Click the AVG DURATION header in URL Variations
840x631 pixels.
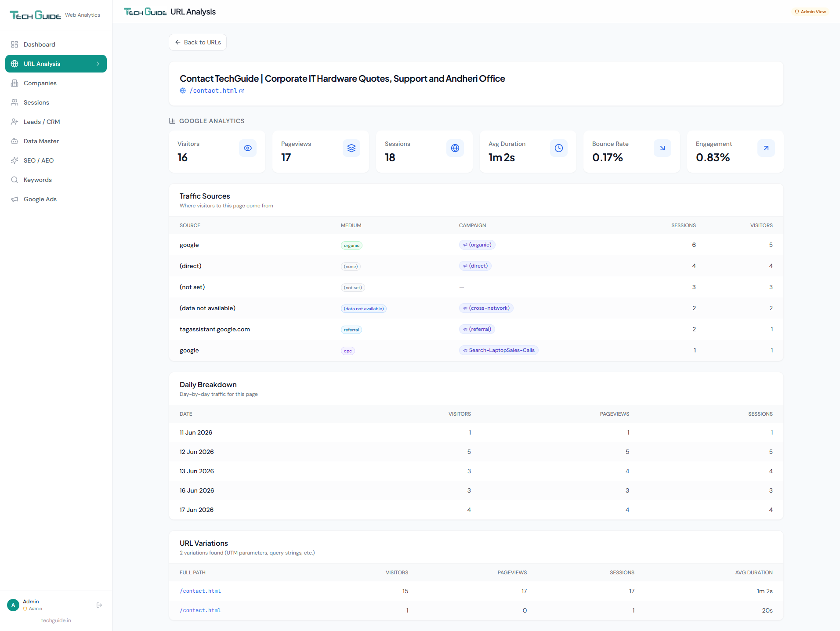point(754,573)
